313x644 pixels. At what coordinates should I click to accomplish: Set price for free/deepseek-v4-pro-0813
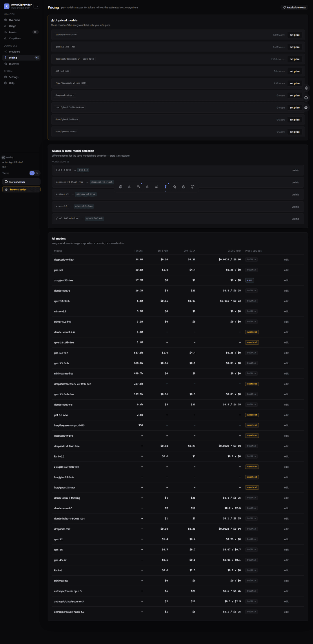295,83
